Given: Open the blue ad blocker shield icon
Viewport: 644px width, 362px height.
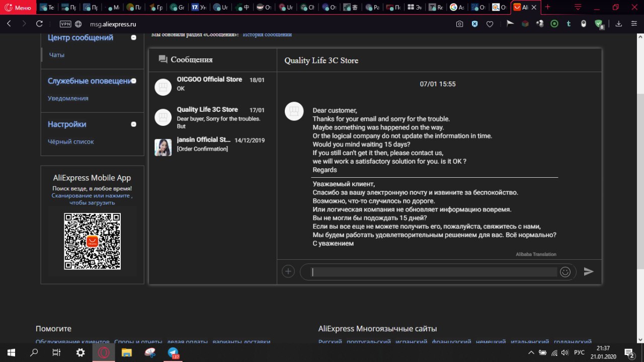Looking at the screenshot, I should [x=474, y=24].
